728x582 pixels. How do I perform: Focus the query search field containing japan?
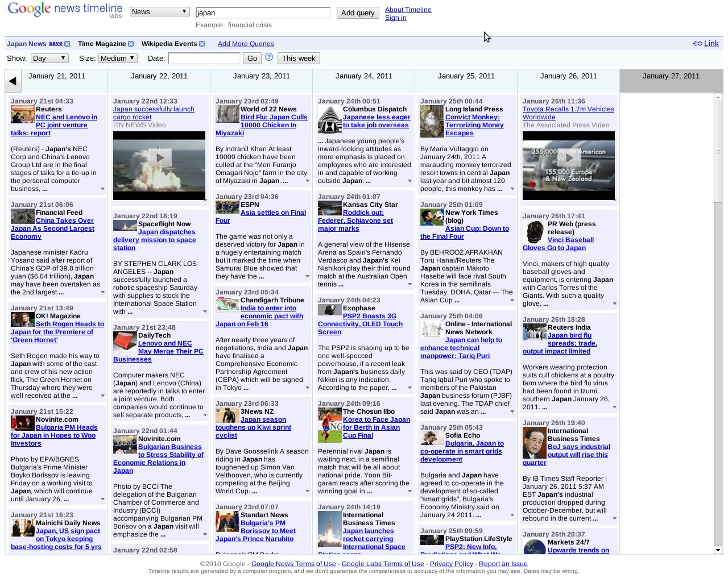(263, 13)
